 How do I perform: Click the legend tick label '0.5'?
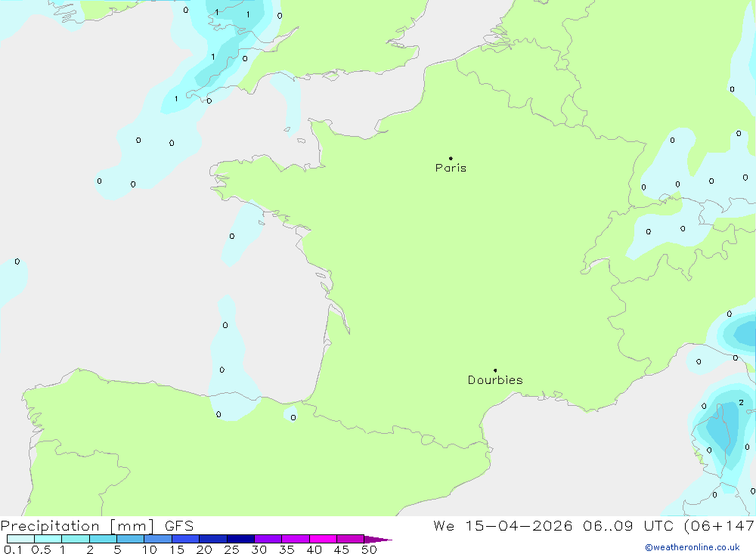point(41,549)
